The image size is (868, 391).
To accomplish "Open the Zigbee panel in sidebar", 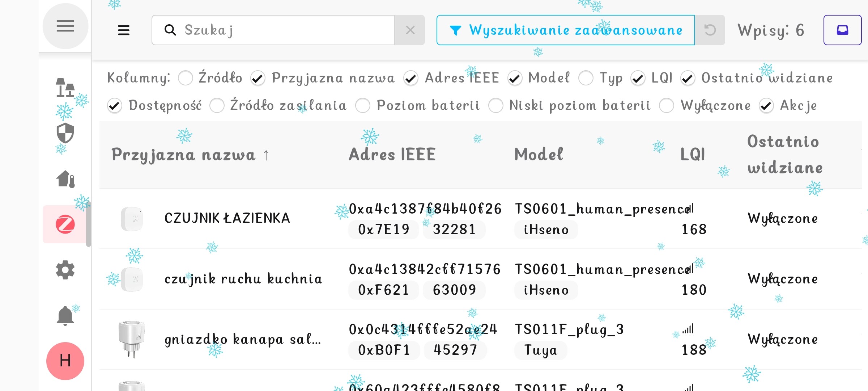I will tap(65, 224).
